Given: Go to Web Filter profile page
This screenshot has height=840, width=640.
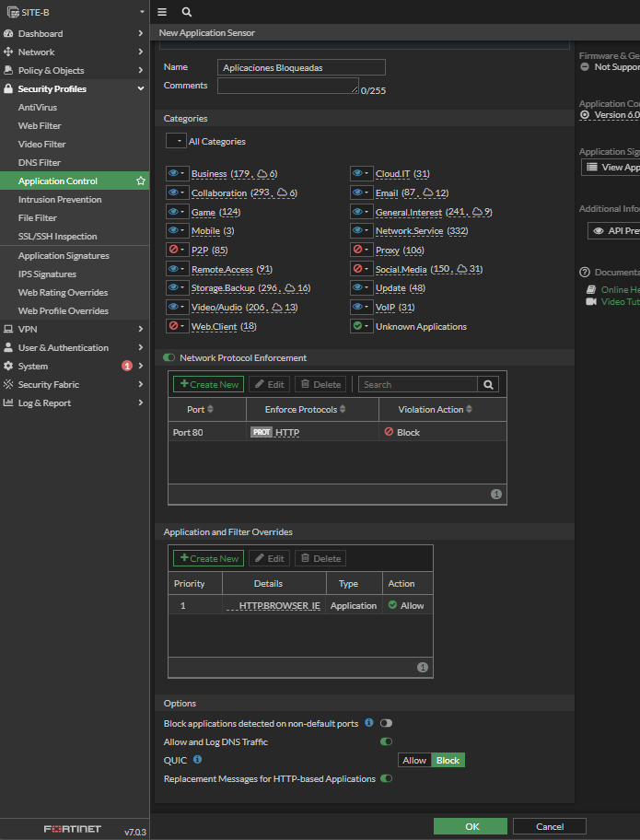Looking at the screenshot, I should 40,126.
